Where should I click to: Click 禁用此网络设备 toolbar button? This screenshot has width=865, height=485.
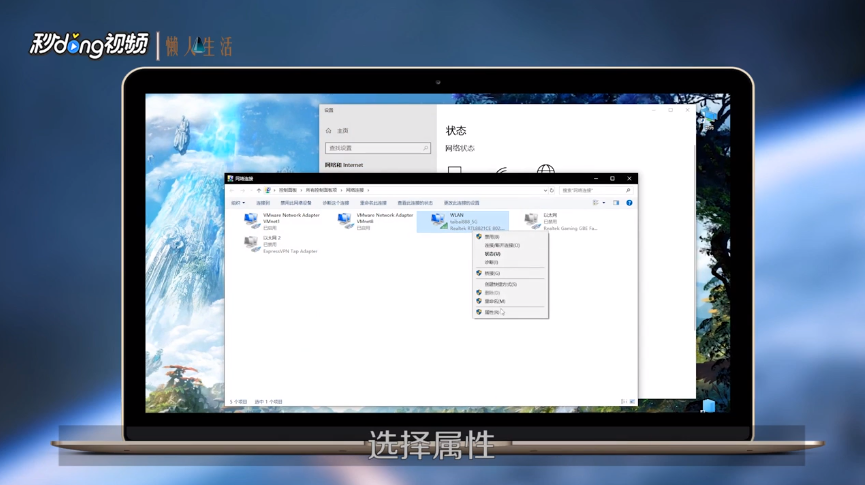pyautogui.click(x=296, y=203)
